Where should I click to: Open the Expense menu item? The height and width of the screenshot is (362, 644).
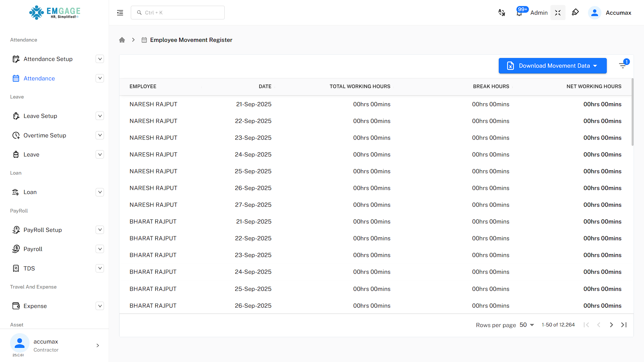(x=35, y=306)
